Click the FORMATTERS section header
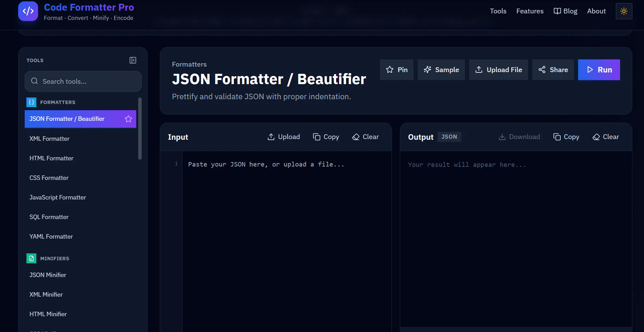Screen dimensions: 644x332 (x=58, y=102)
